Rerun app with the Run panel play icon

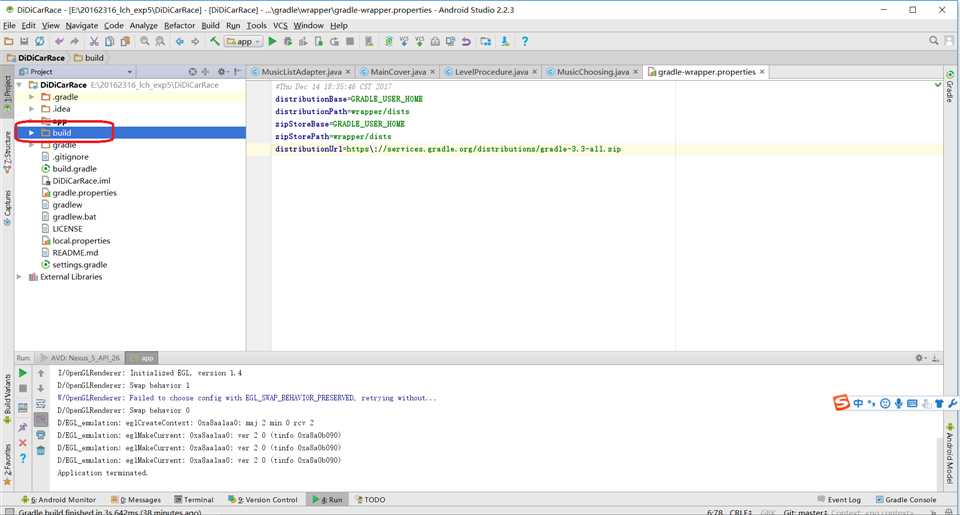click(x=23, y=373)
